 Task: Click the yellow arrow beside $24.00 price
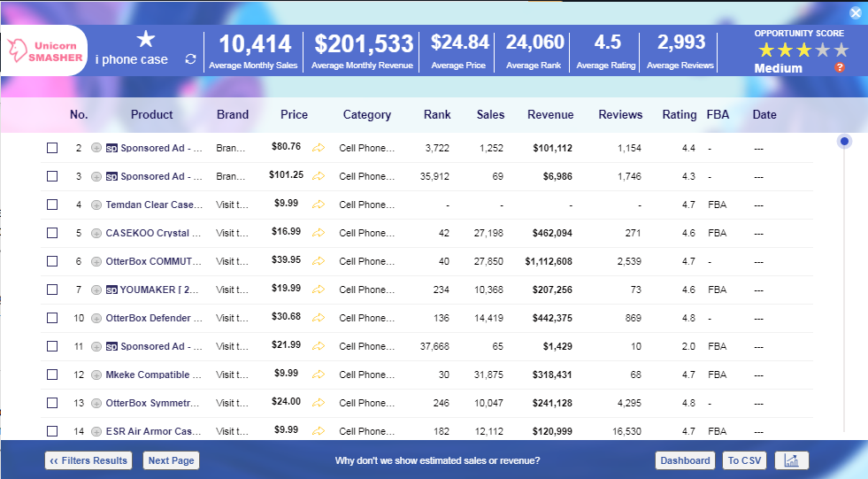pyautogui.click(x=319, y=403)
